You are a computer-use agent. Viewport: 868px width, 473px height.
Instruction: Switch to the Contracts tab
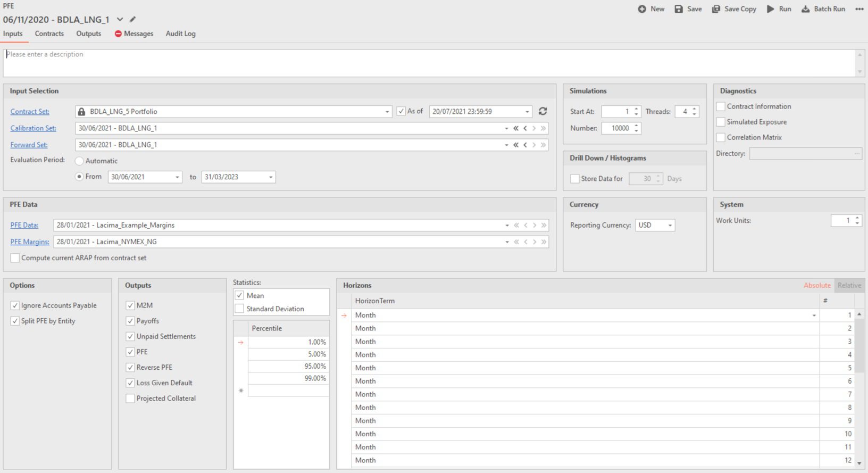pos(49,34)
